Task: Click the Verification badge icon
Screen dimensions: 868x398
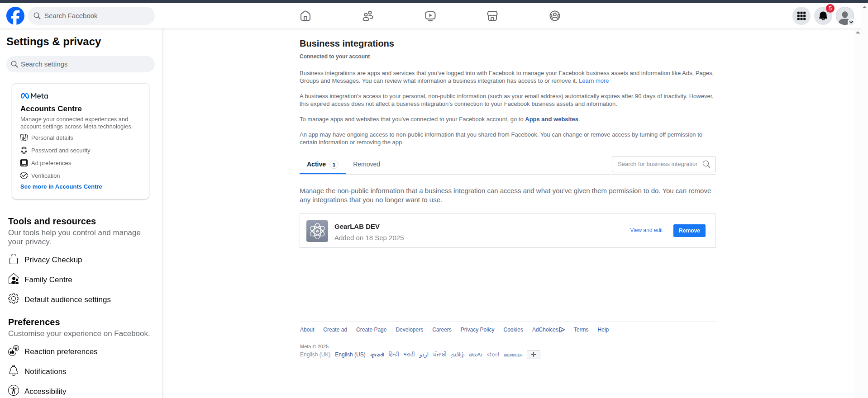Action: (24, 175)
